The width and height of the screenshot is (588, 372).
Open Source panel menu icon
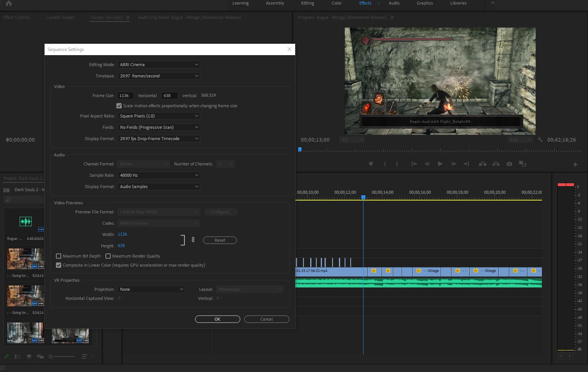click(x=127, y=17)
